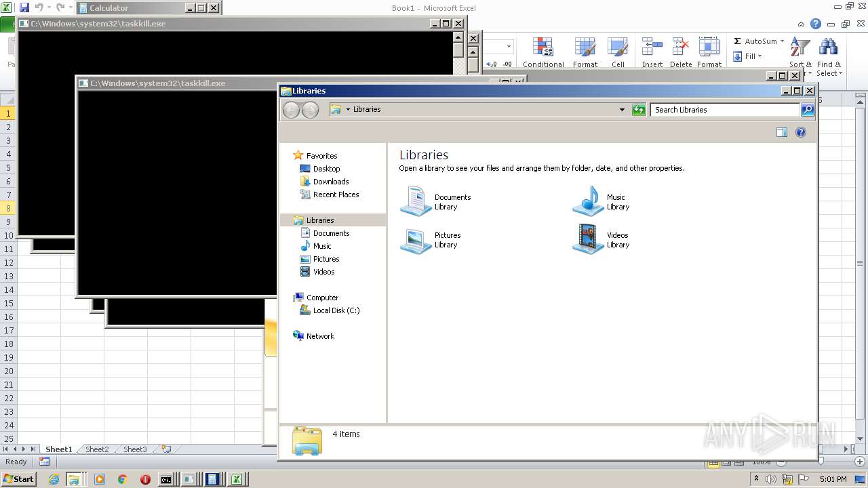Select Videos in navigation tree
This screenshot has width=868, height=488.
tap(323, 272)
